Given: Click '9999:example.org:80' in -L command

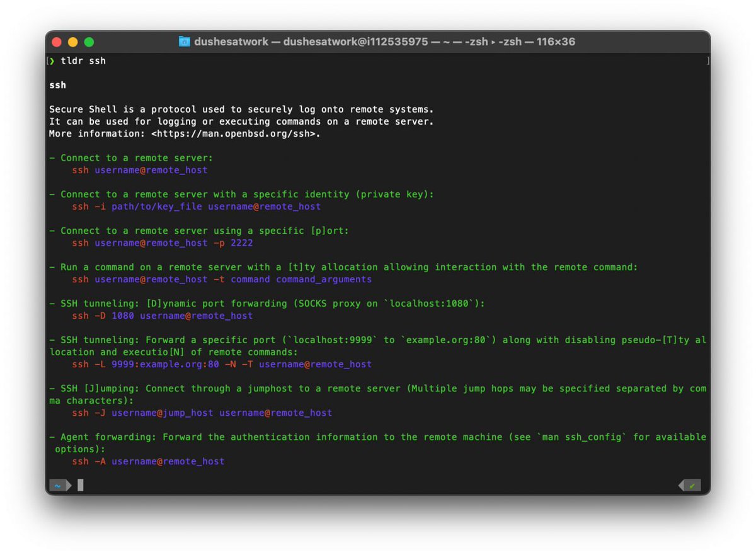Looking at the screenshot, I should 165,364.
